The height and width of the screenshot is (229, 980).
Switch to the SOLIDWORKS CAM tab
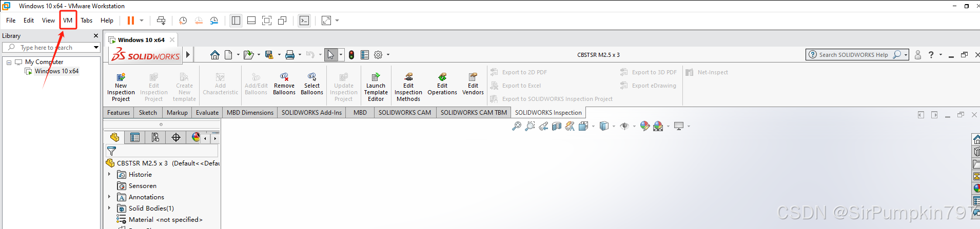(x=405, y=113)
